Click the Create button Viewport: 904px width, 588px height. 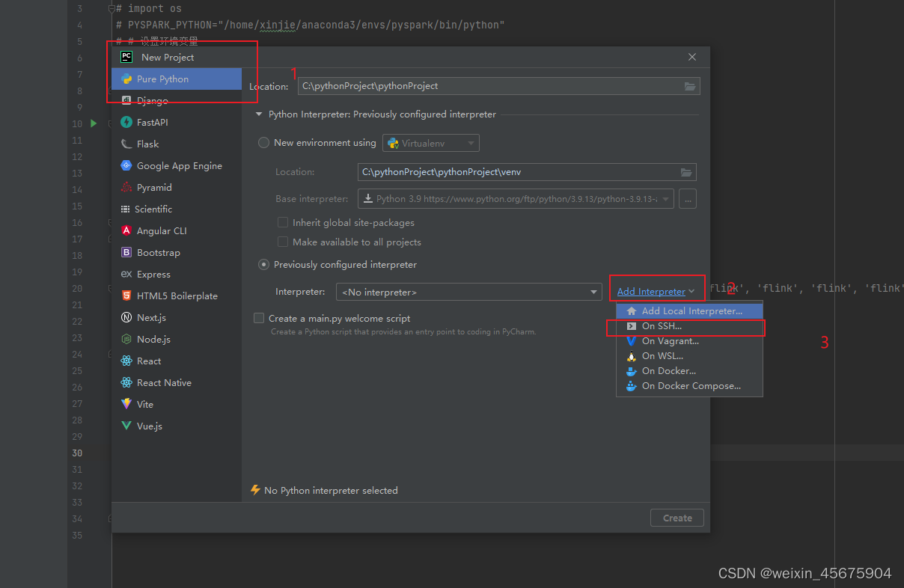(x=676, y=518)
